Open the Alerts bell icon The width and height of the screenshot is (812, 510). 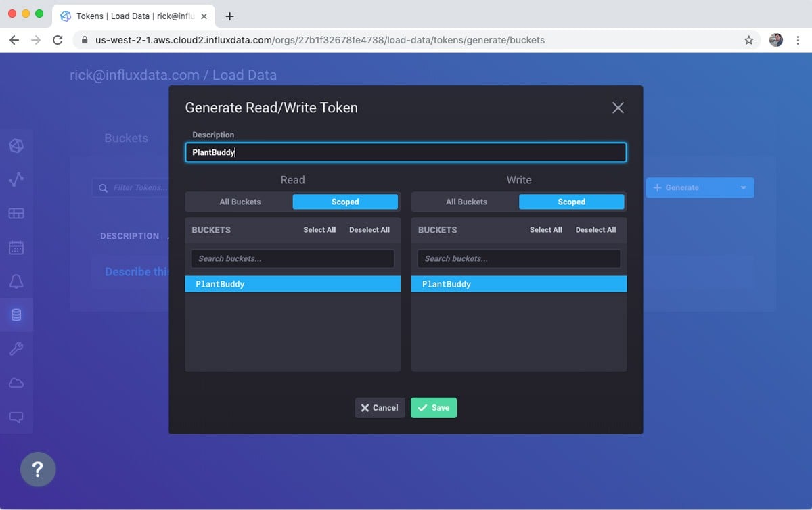[17, 281]
